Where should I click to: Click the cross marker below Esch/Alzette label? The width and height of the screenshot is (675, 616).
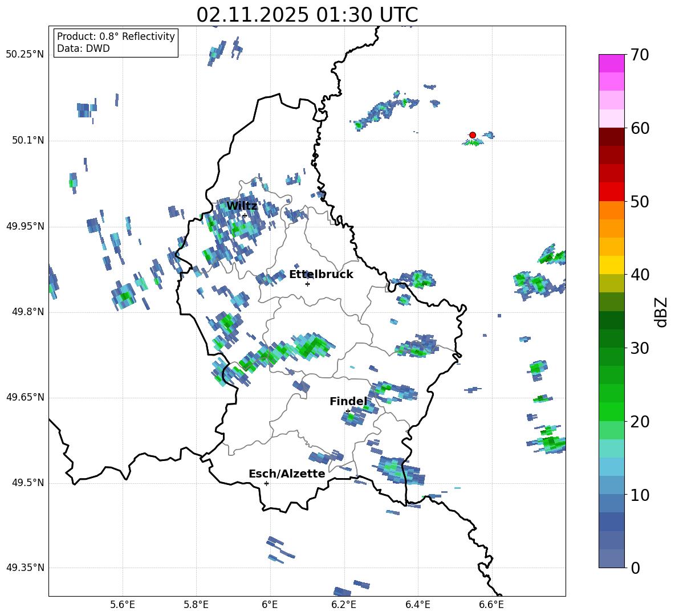point(266,483)
